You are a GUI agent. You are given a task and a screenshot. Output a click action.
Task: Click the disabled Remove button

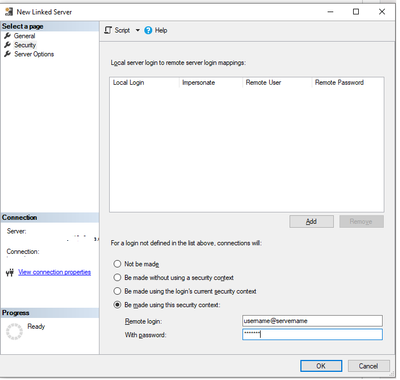click(x=361, y=222)
